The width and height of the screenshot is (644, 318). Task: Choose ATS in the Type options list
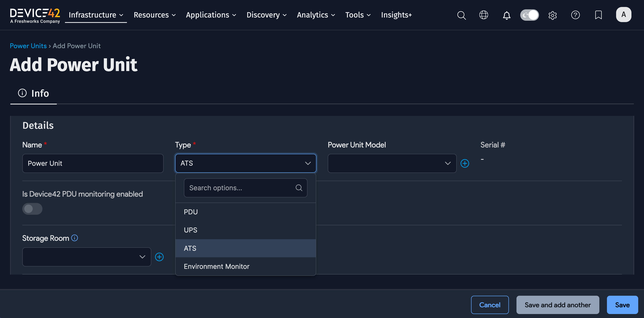[x=245, y=248]
